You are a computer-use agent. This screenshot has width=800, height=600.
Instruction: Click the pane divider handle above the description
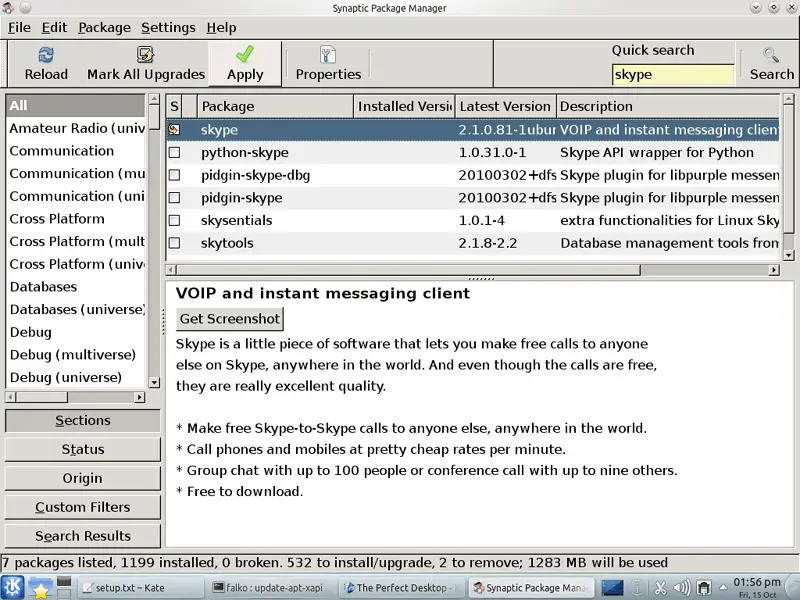point(481,279)
